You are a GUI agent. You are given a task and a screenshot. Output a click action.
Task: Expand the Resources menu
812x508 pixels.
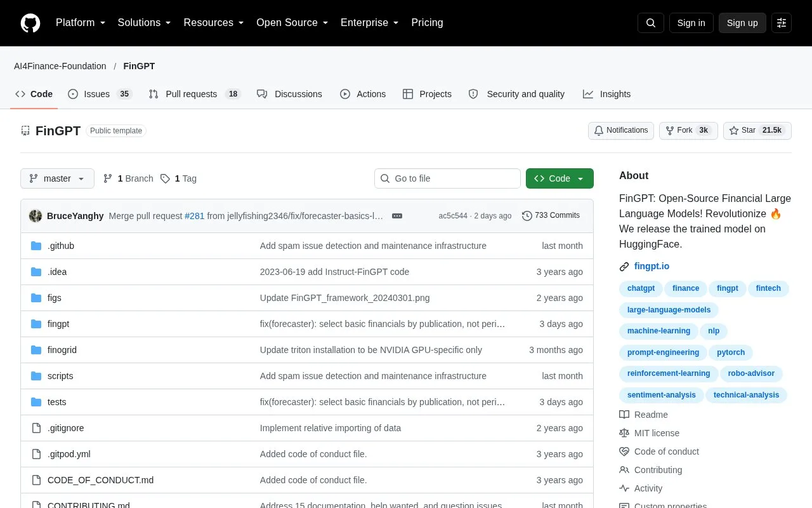pos(214,23)
